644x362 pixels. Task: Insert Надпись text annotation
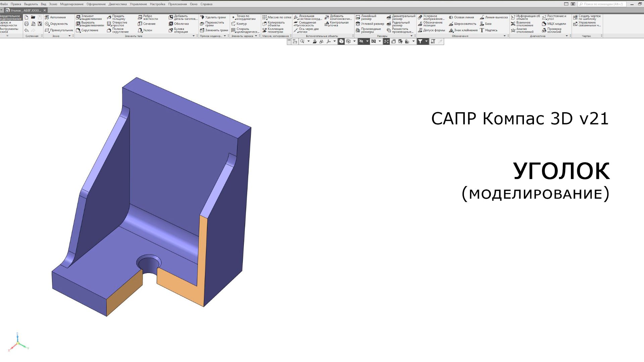coord(489,30)
